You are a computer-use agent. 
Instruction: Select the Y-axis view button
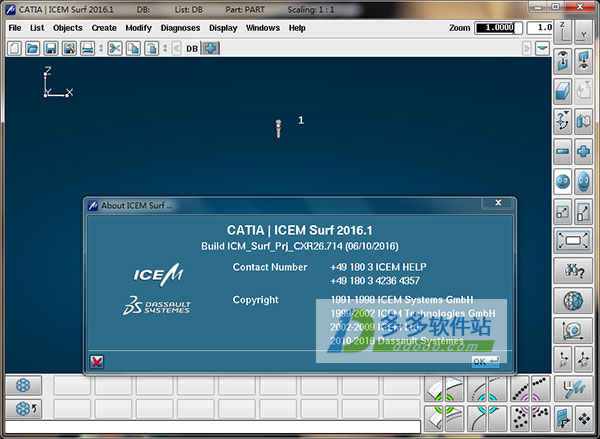[x=584, y=32]
